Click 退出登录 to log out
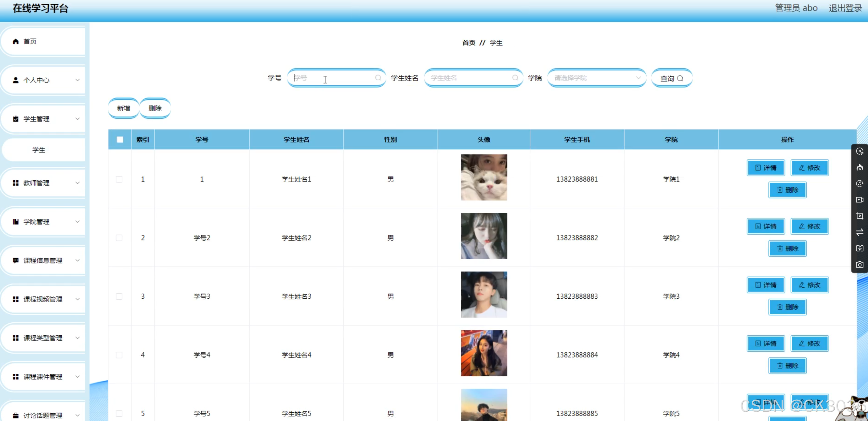The width and height of the screenshot is (868, 421). point(845,8)
